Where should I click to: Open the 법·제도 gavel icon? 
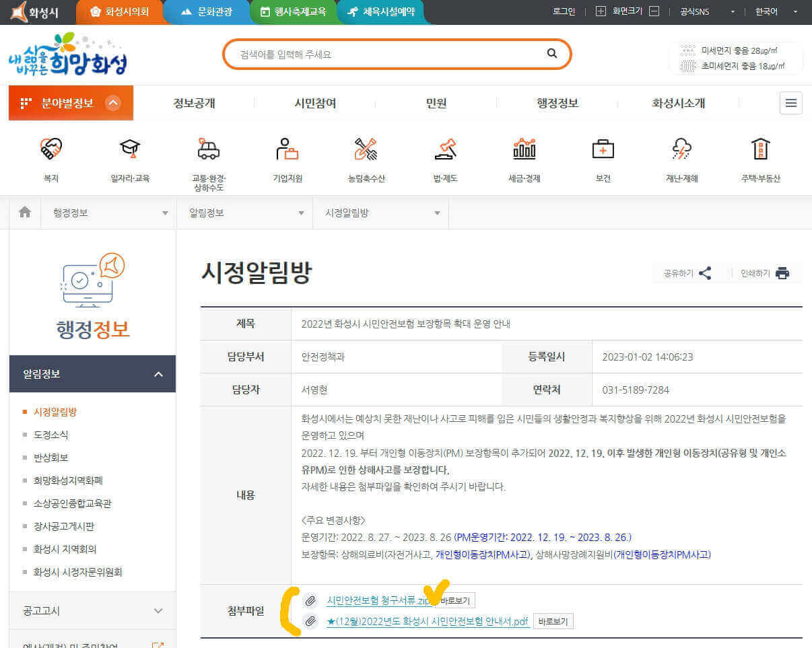tap(445, 148)
